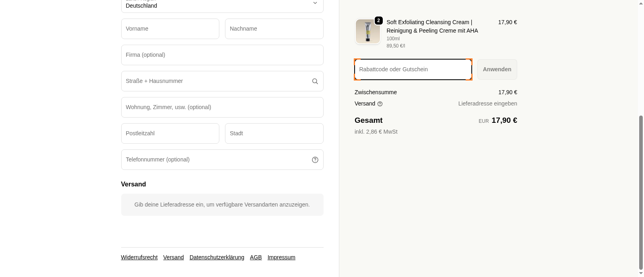
Task: Select the Nachname input field
Action: [x=274, y=29]
